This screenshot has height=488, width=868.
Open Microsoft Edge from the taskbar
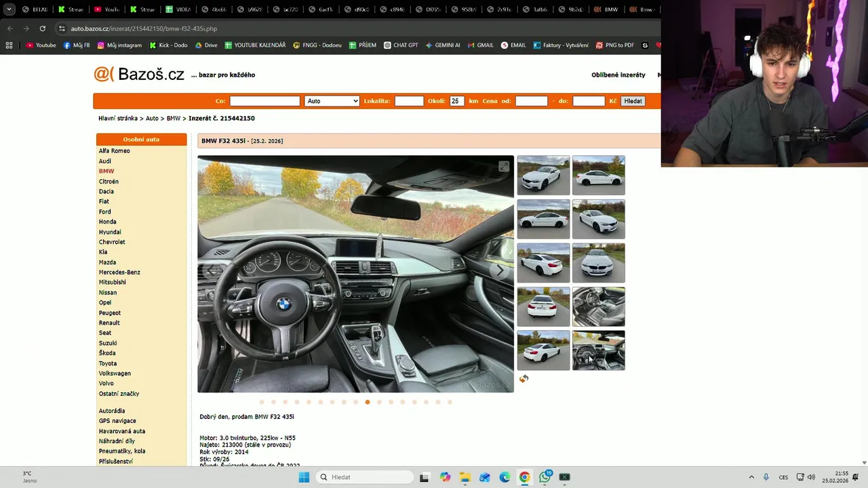coord(505,477)
